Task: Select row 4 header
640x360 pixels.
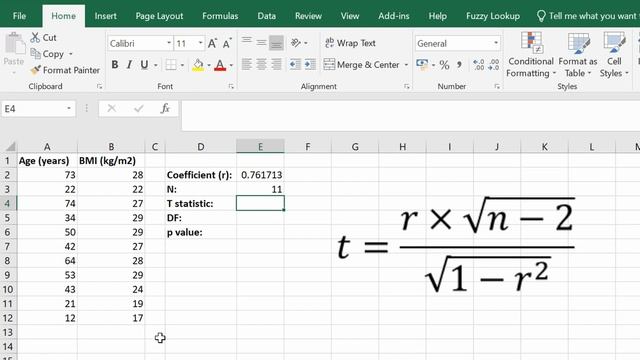Action: [8, 203]
